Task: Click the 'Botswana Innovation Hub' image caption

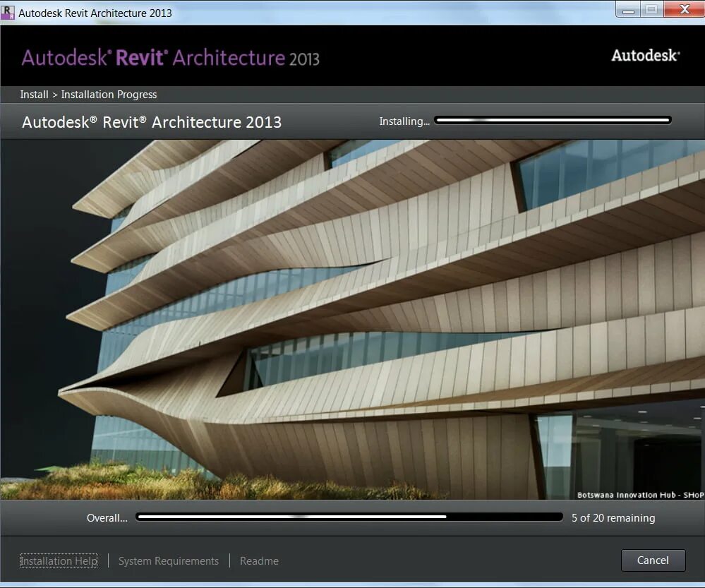Action: 640,495
